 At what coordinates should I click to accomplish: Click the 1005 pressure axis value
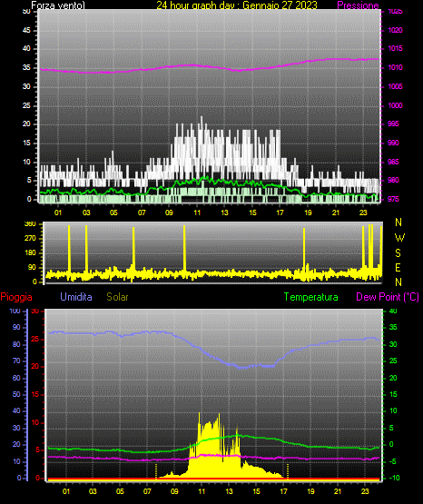click(395, 86)
